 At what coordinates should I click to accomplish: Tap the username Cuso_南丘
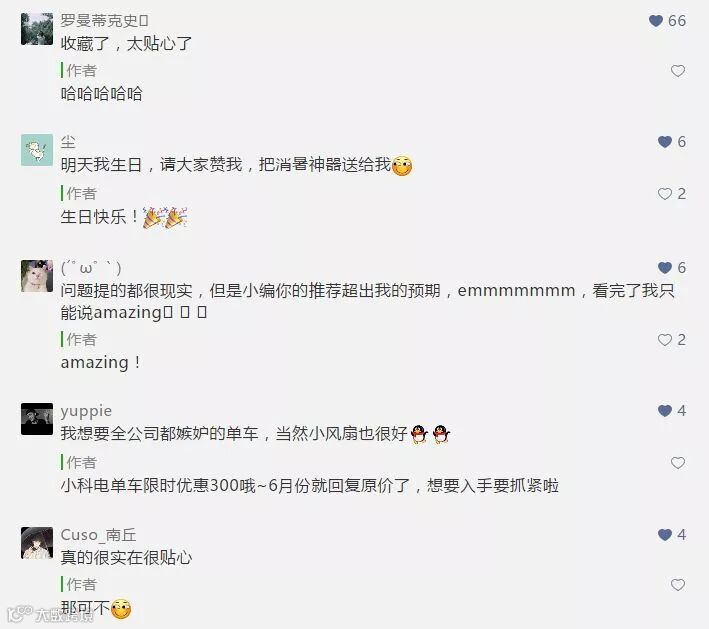pyautogui.click(x=98, y=535)
